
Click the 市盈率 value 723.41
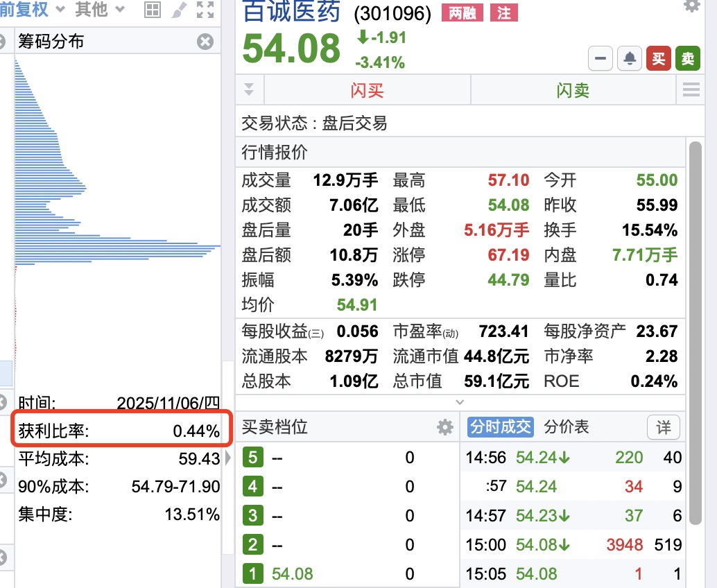click(503, 331)
